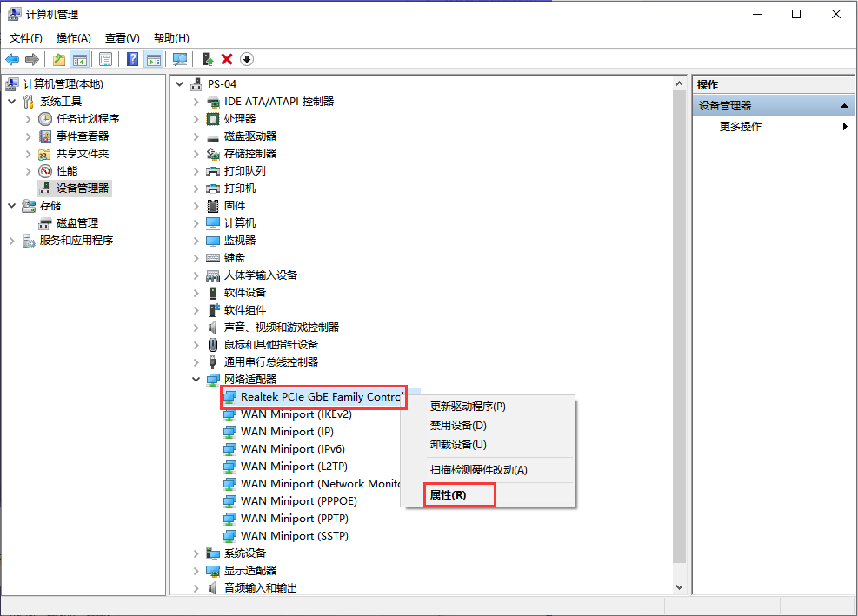
Task: Open the blue Help question mark icon
Action: click(132, 59)
